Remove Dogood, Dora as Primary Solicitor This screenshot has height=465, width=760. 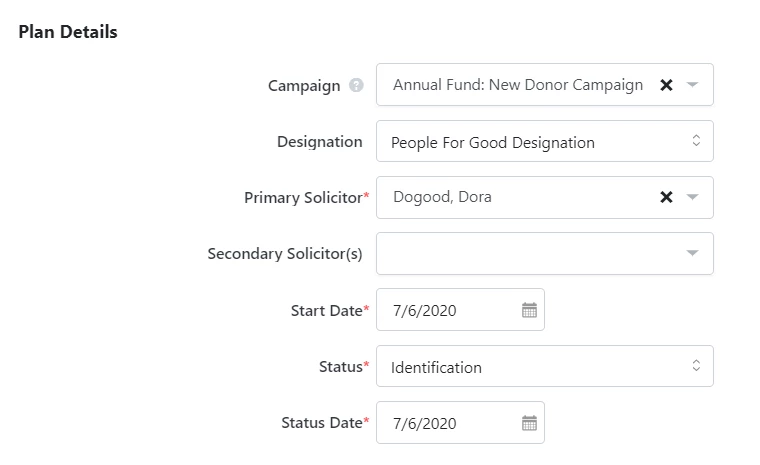pos(666,197)
